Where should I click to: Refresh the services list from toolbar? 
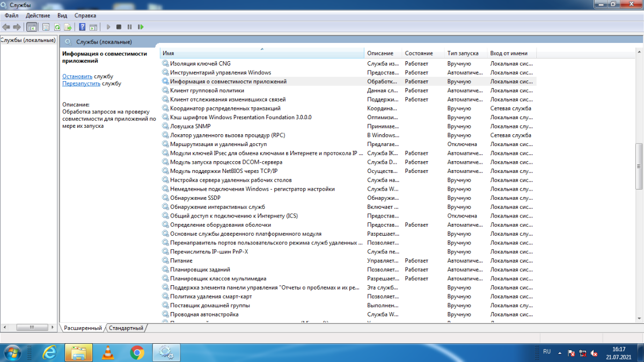point(57,27)
